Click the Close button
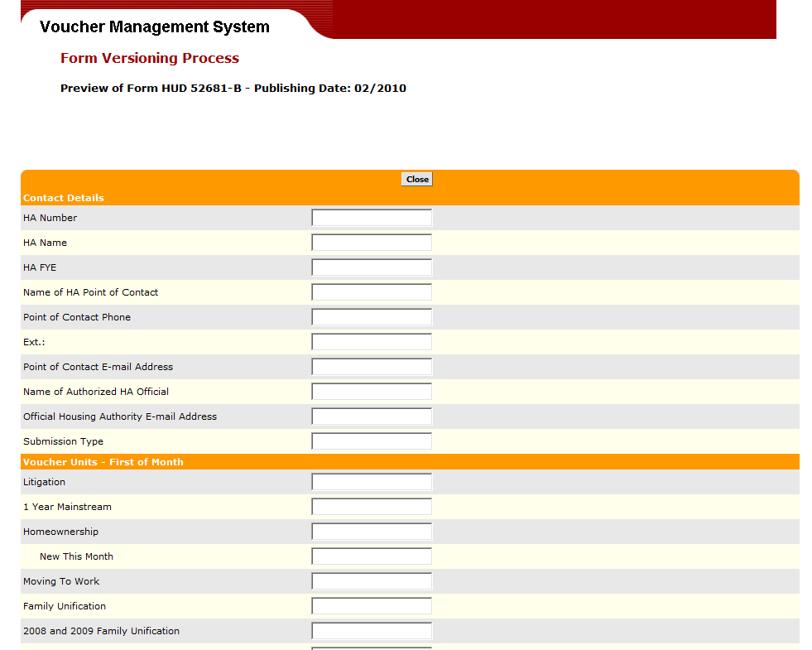 417,179
